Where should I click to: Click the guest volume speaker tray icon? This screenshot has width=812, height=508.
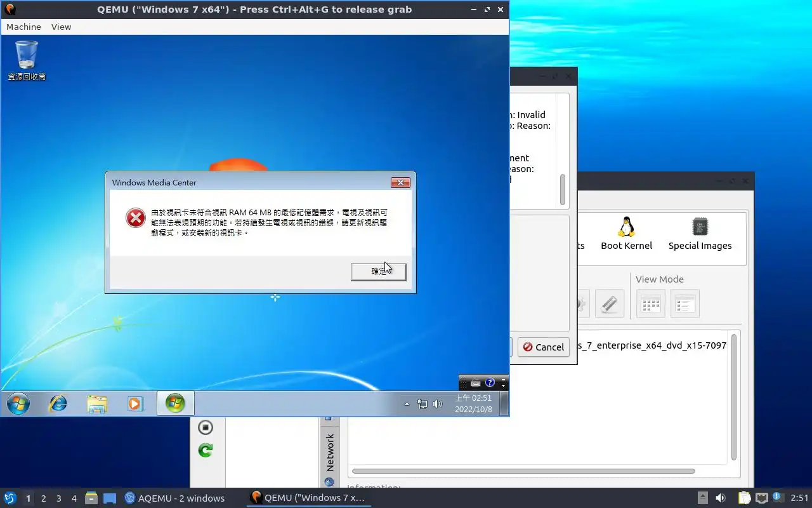pyautogui.click(x=437, y=404)
